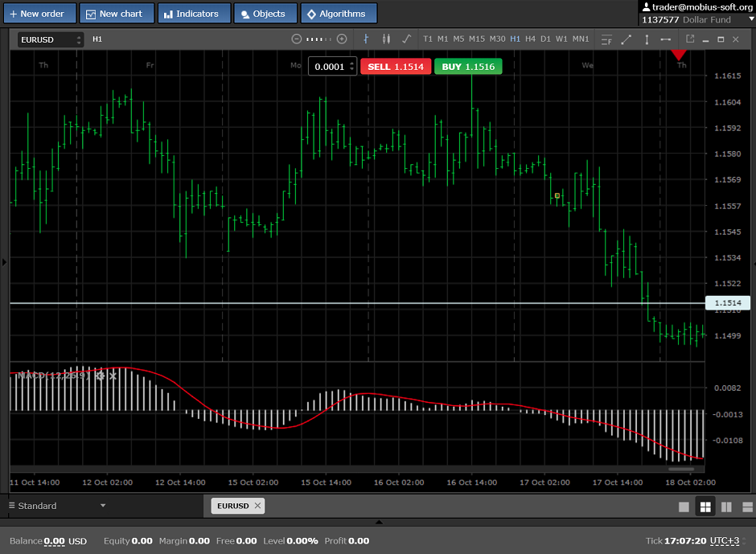Select single chart layout icon

point(684,507)
